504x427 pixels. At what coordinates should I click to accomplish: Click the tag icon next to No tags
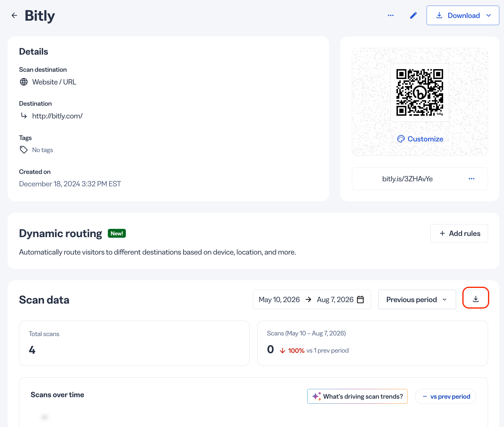[x=24, y=150]
